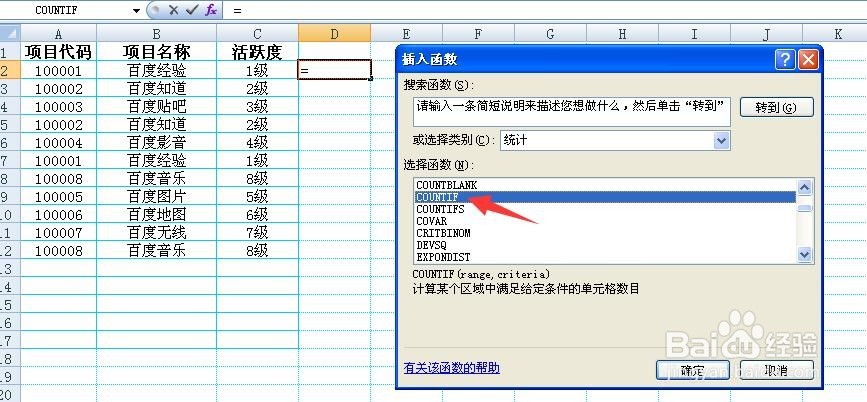Click 取消 to dismiss dialog
The image size is (867, 402).
click(x=776, y=370)
